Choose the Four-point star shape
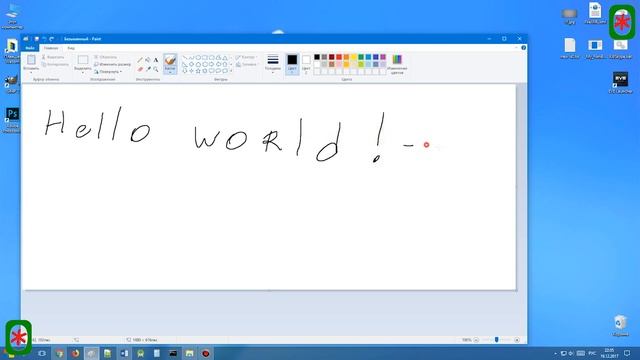Viewport: 640px width, 360px height. [192, 71]
